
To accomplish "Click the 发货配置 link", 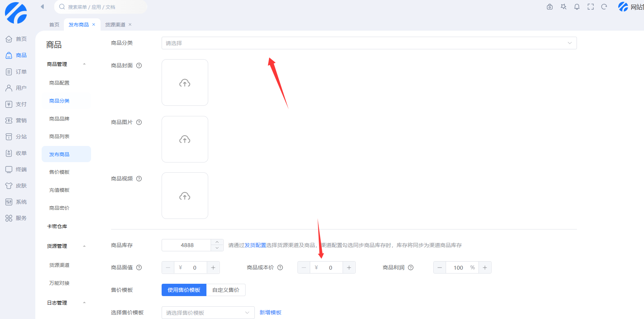I will (x=255, y=245).
